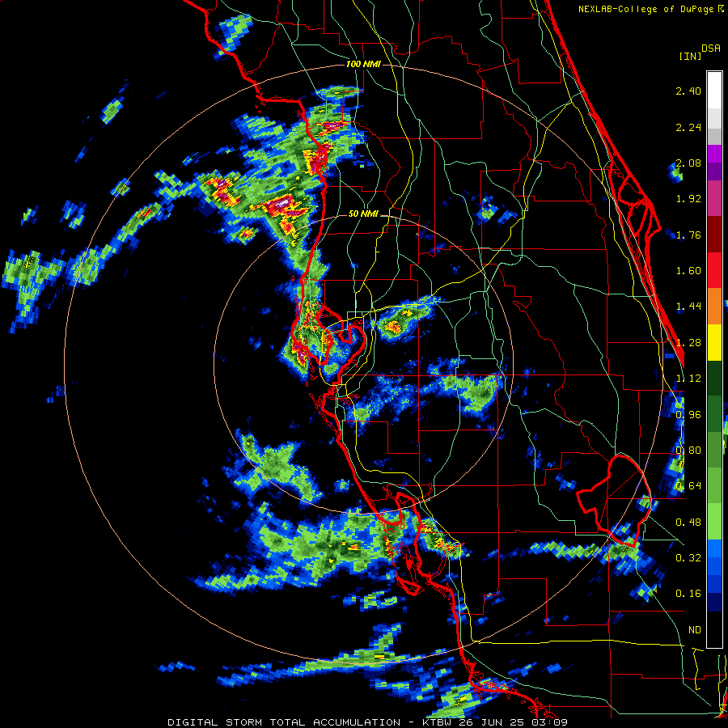The image size is (728, 728).
Task: Click the 1.44 legend value
Action: point(688,307)
